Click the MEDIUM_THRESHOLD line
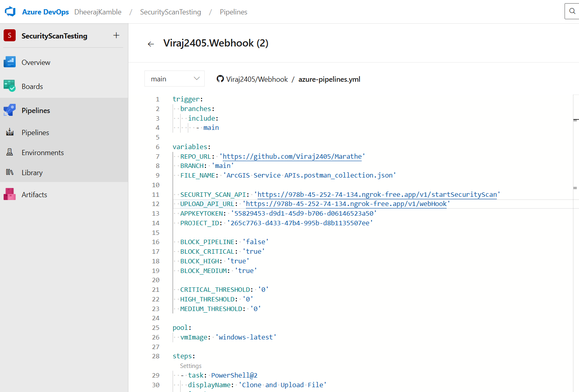Screen dimensions: 579x392 click(221, 309)
